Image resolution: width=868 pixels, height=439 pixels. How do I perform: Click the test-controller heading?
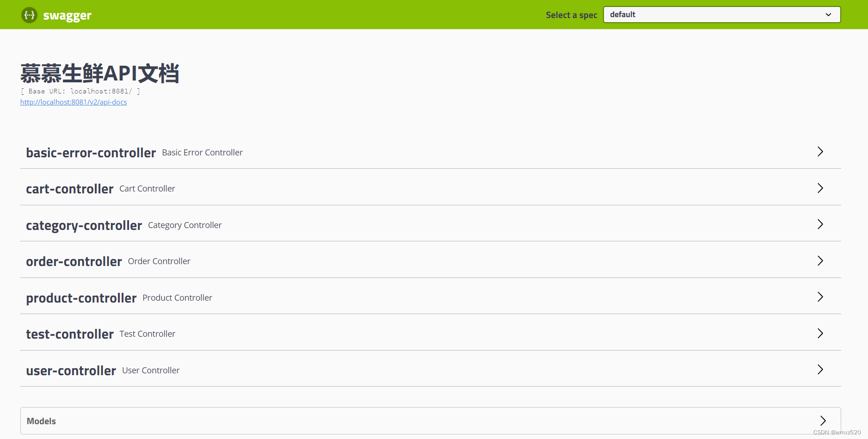70,334
